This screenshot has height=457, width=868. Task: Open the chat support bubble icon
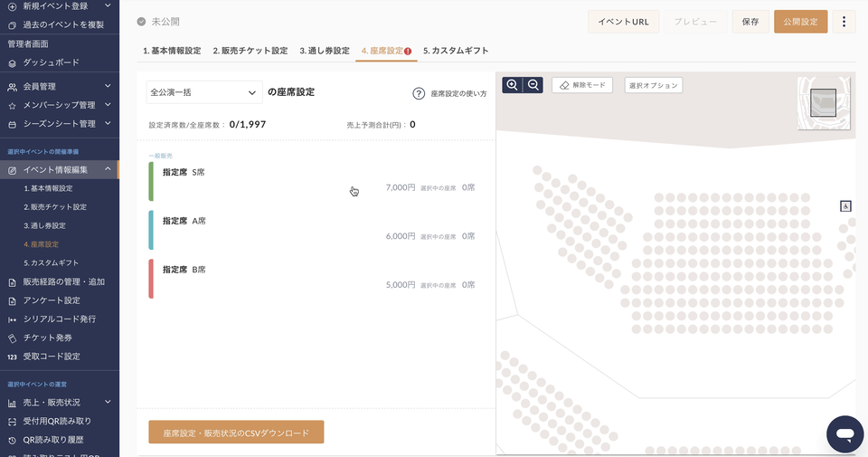pyautogui.click(x=844, y=434)
